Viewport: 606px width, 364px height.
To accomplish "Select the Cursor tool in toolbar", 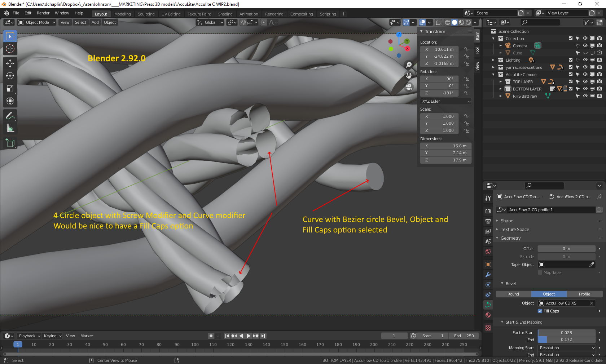I will (x=10, y=49).
